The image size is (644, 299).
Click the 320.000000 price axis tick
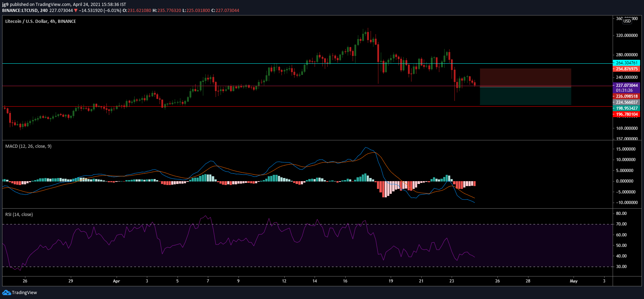click(x=627, y=36)
